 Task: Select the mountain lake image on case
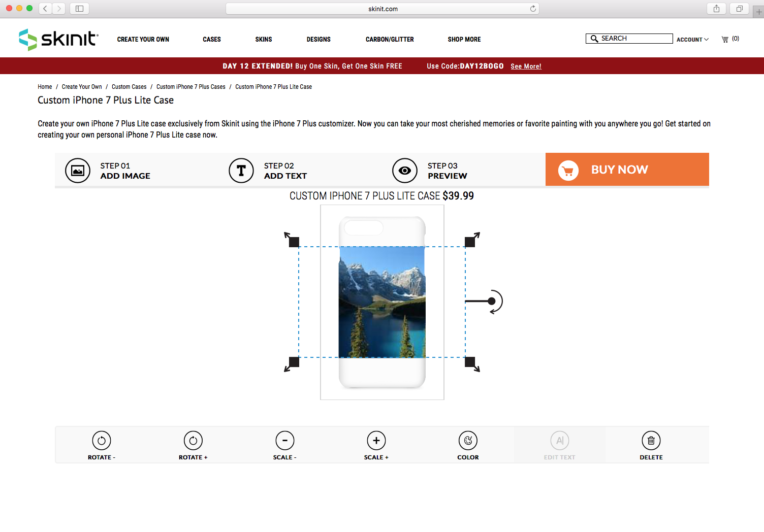[382, 302]
